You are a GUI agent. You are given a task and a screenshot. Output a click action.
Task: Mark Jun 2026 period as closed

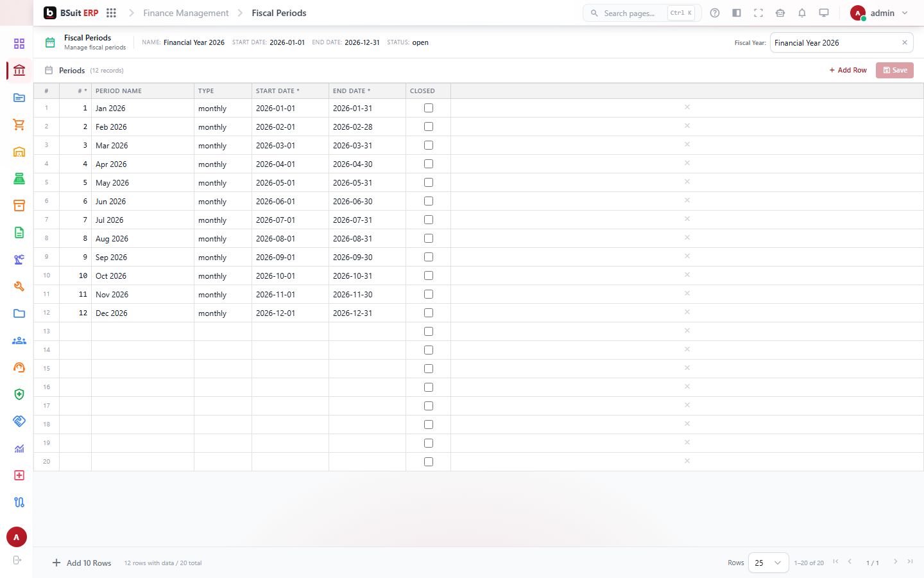tap(429, 201)
